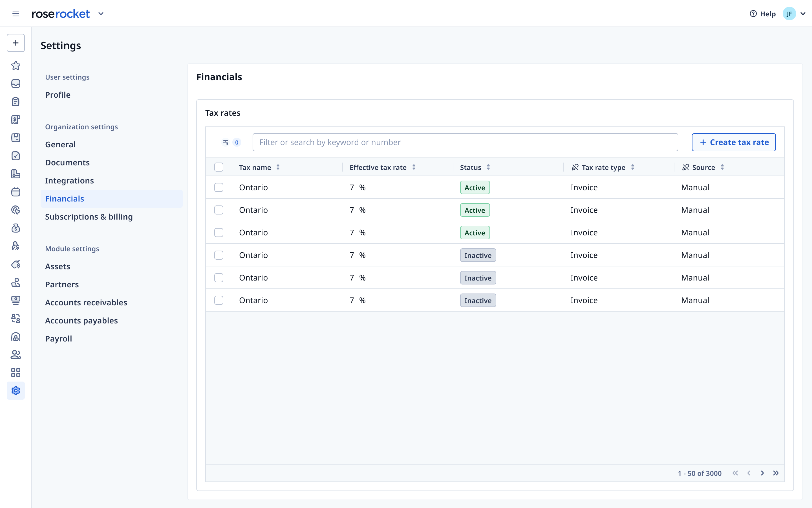Open the package box icon in sidebar
Viewport: 812px width, 508px height.
point(16,138)
